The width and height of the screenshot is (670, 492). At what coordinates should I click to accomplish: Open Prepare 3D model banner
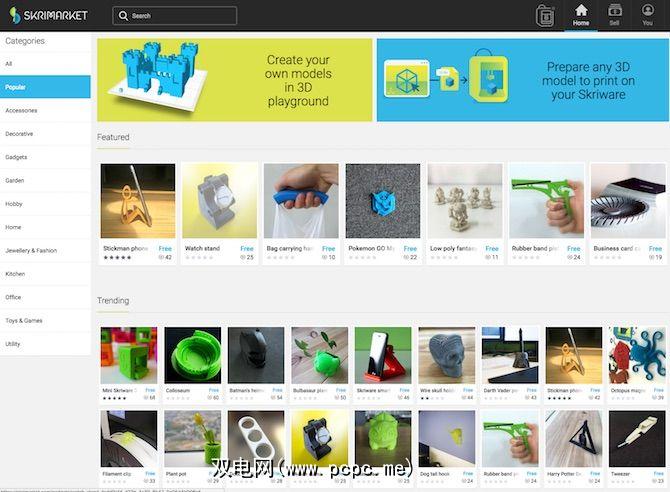pos(523,80)
